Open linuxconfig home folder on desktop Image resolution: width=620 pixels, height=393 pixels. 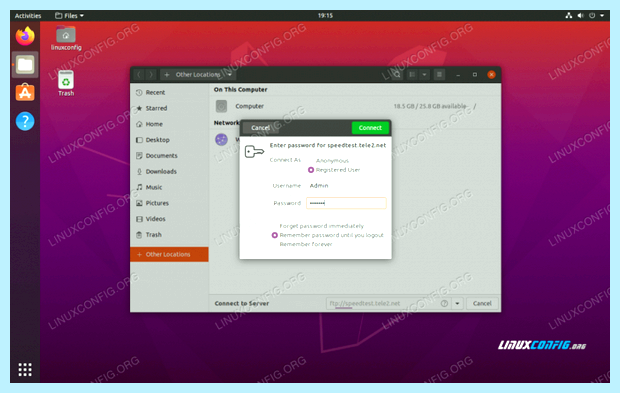pyautogui.click(x=66, y=38)
